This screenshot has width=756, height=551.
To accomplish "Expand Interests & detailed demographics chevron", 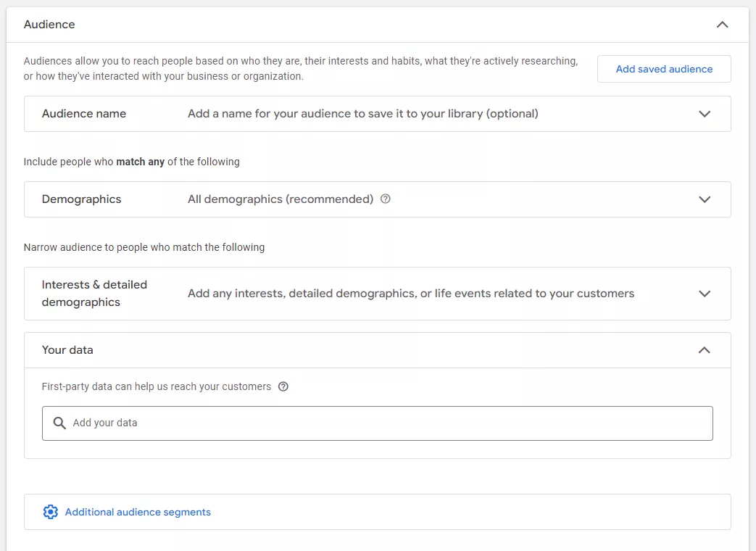I will [x=704, y=294].
